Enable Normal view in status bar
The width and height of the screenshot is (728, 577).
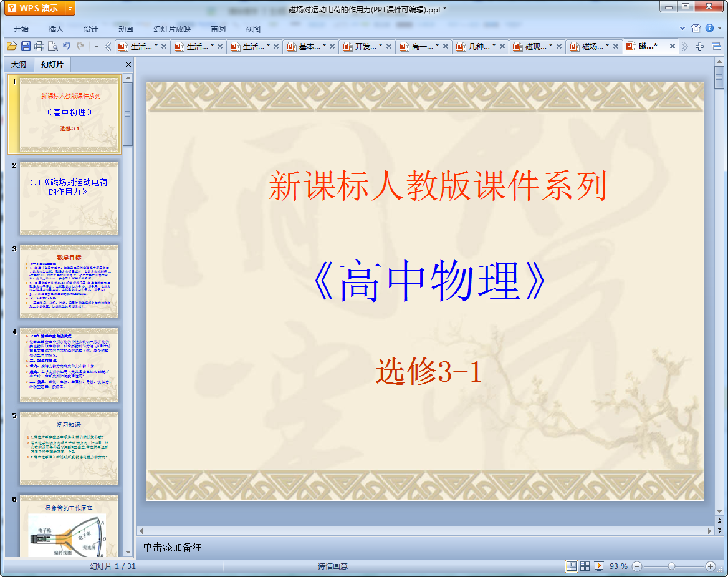pos(572,566)
